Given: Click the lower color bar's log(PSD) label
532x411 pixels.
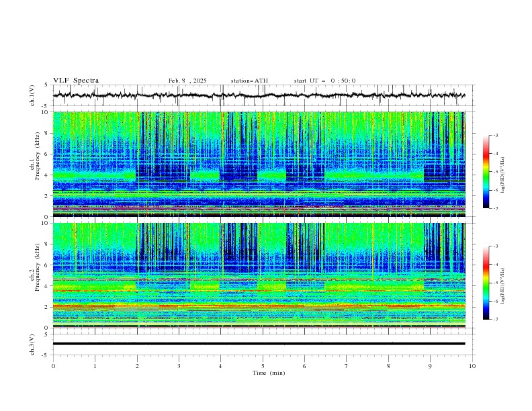Looking at the screenshot, I should [503, 286].
